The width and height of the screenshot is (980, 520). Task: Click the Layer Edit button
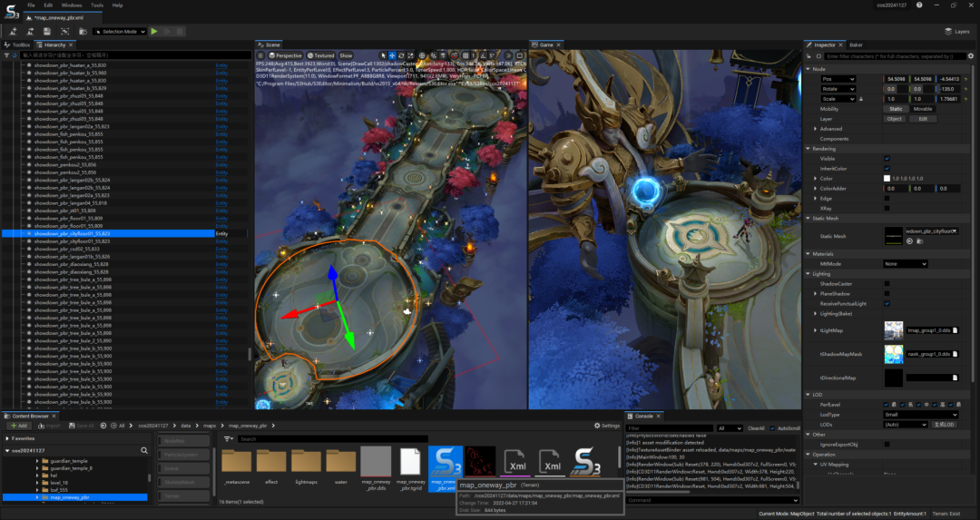click(x=923, y=119)
